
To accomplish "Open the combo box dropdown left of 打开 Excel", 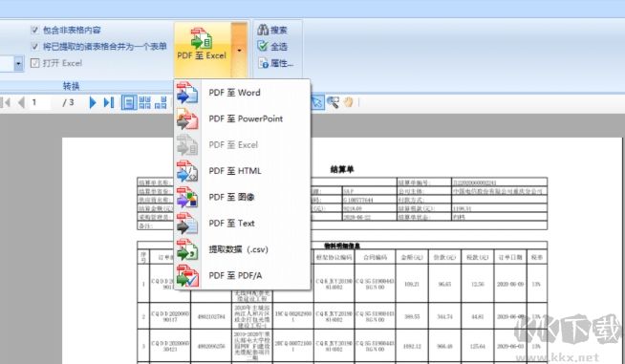I will [x=18, y=64].
